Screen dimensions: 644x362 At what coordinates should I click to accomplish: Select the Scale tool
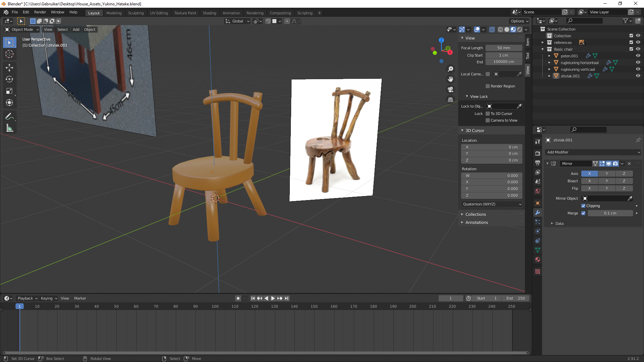(x=9, y=91)
